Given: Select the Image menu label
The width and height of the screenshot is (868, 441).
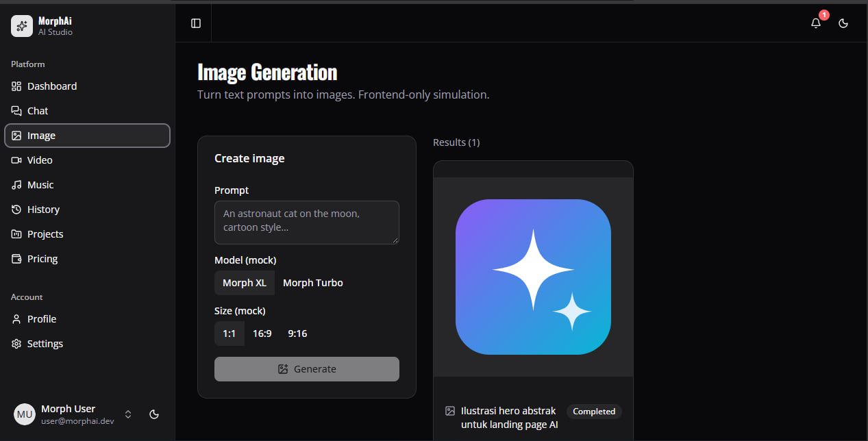Looking at the screenshot, I should coord(41,136).
